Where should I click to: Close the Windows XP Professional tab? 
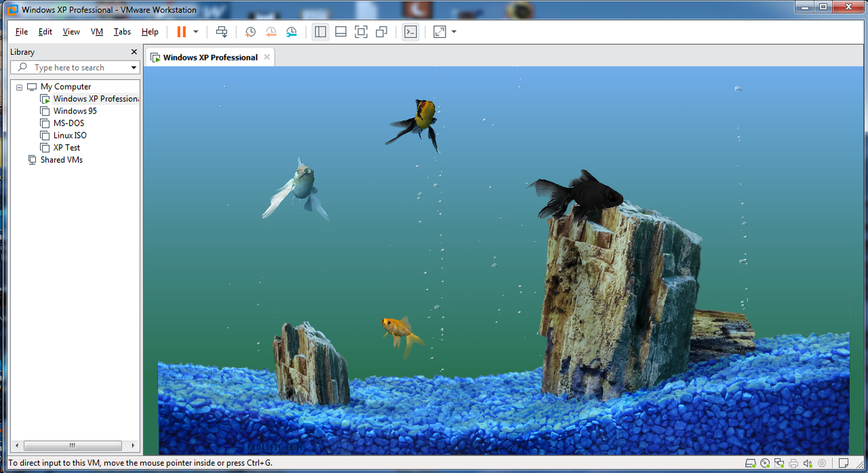click(267, 57)
